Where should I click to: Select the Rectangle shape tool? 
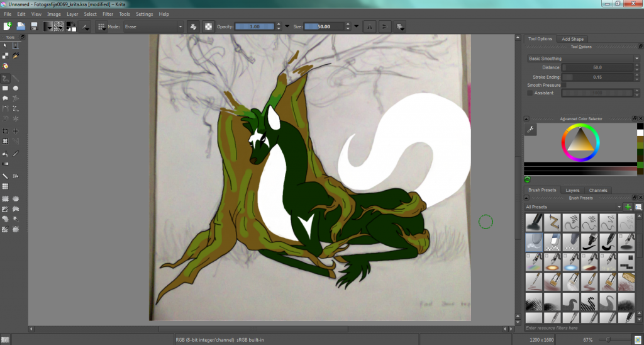click(6, 89)
